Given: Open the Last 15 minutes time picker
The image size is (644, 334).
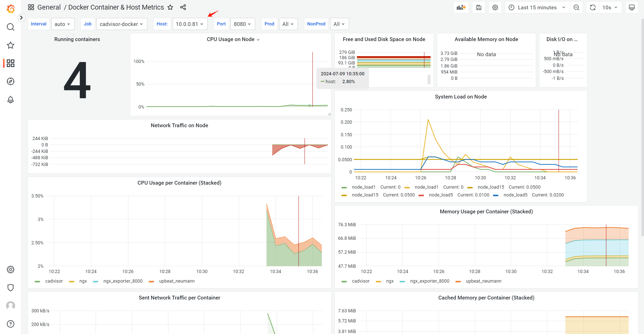Looking at the screenshot, I should click(537, 8).
